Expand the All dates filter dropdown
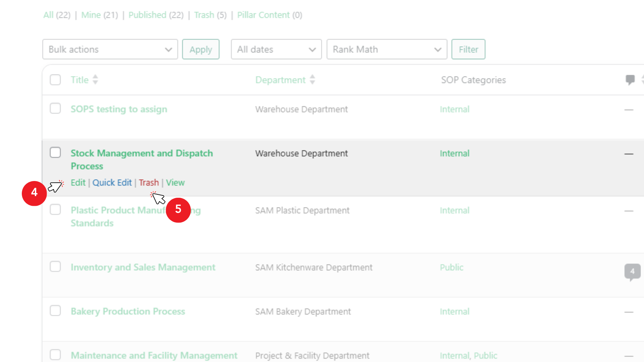Viewport: 644px width, 362px height. pyautogui.click(x=276, y=49)
